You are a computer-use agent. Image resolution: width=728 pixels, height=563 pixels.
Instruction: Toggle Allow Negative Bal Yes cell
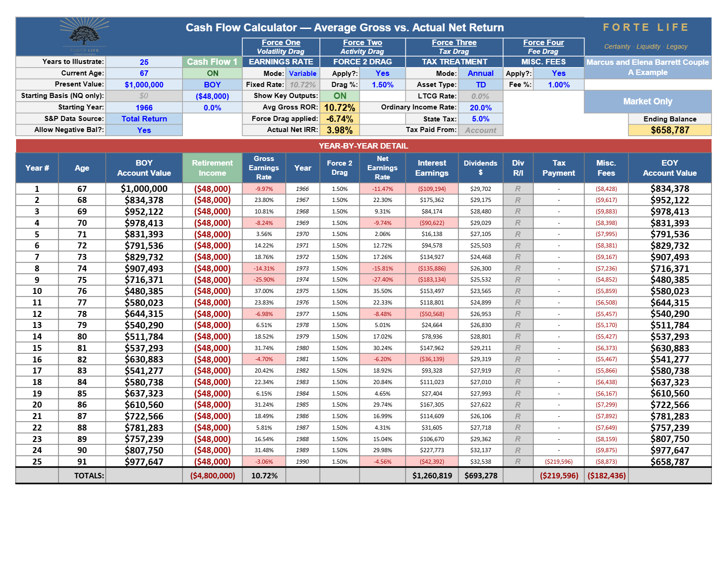tap(144, 130)
